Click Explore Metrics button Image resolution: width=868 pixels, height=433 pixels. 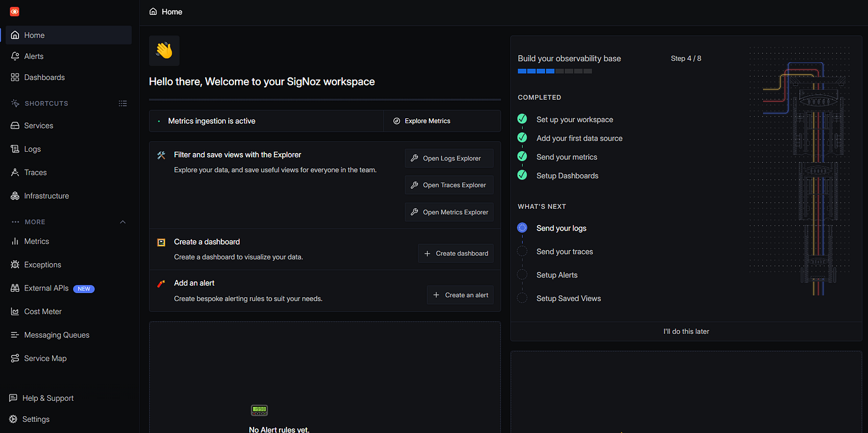click(x=441, y=121)
